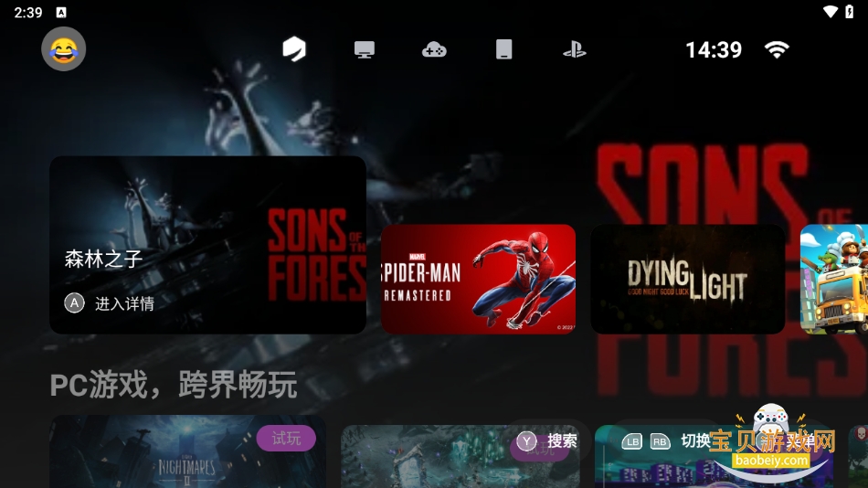Click the RB shoulder button icon

[660, 441]
